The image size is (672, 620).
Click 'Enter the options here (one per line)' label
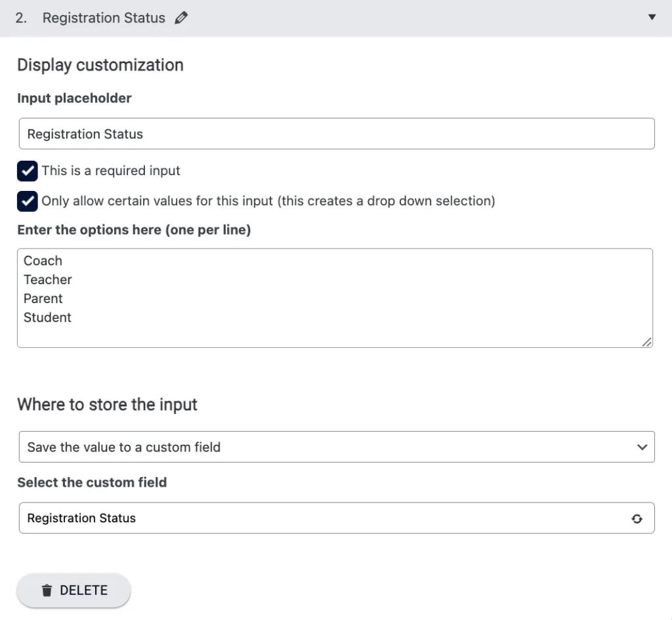pyautogui.click(x=134, y=230)
